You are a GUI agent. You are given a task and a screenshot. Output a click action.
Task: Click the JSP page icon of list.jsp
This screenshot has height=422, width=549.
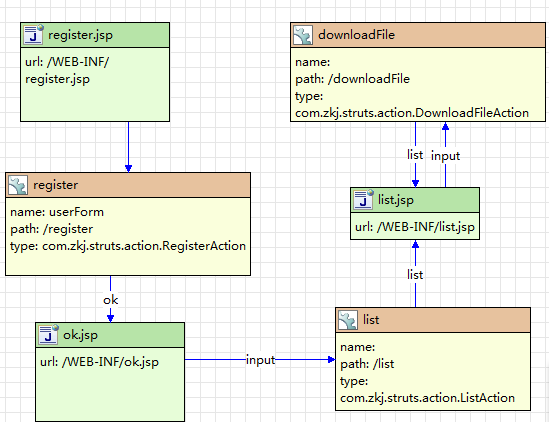tap(363, 200)
